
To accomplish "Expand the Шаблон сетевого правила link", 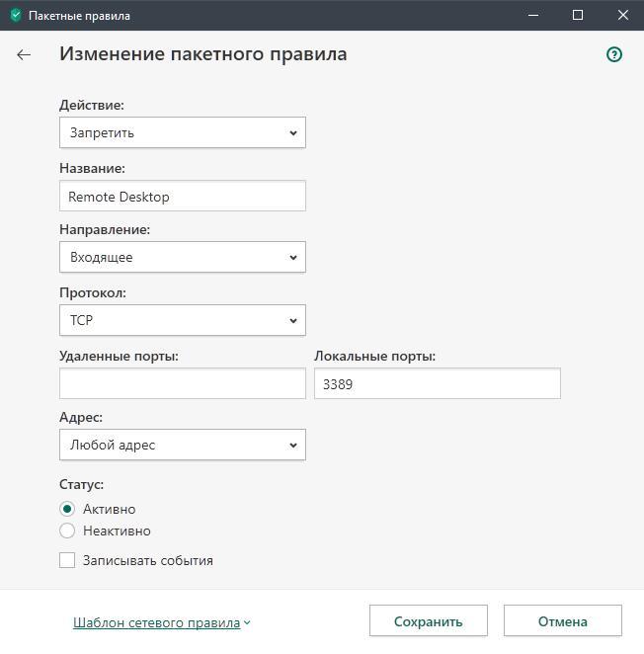I will (x=156, y=622).
